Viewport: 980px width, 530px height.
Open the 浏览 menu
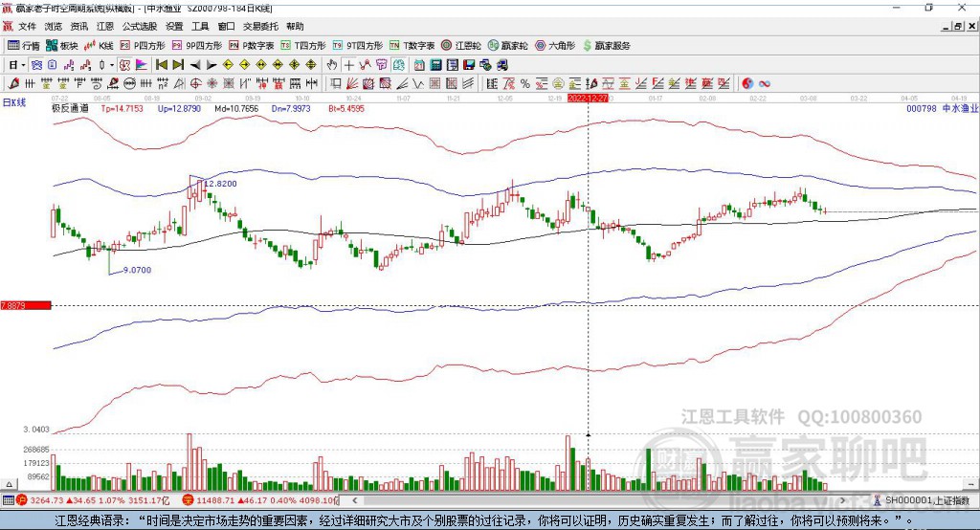54,26
